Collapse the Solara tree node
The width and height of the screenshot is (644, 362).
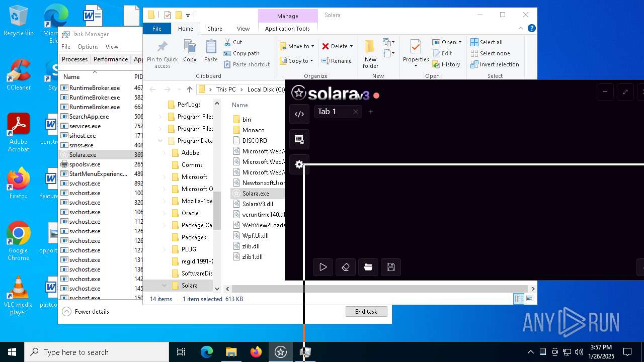tap(164, 286)
